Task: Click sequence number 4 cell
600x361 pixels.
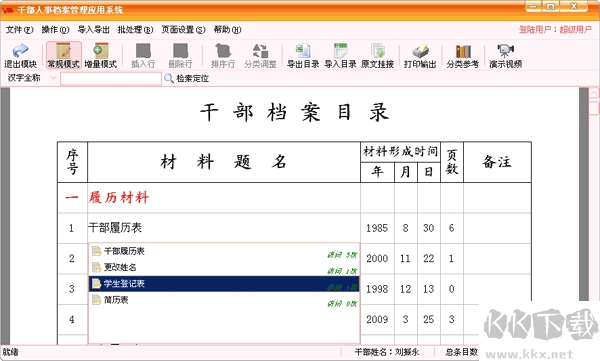Action: 72,319
